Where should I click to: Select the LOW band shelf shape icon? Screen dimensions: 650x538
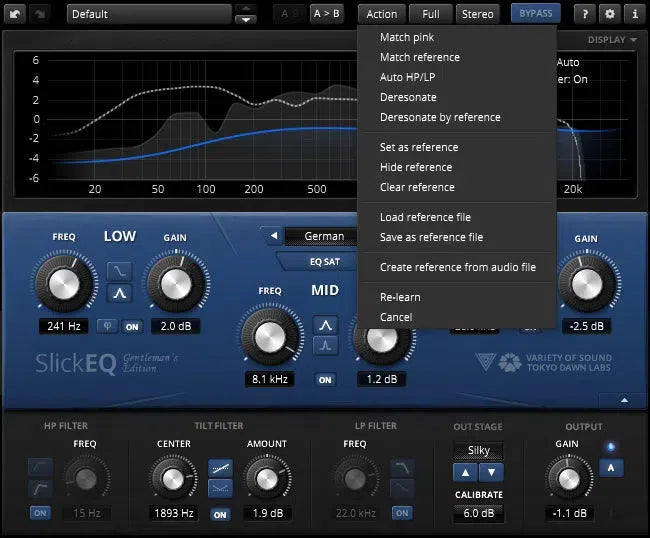tap(120, 270)
